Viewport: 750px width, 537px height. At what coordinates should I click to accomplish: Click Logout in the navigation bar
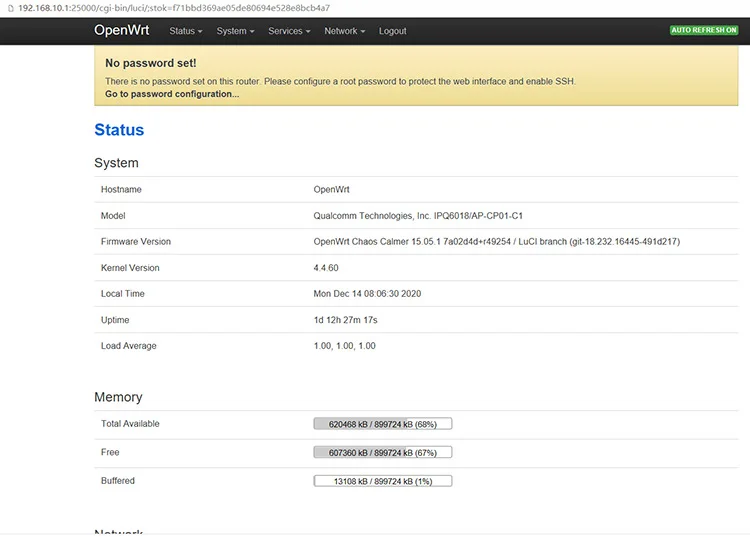point(393,31)
